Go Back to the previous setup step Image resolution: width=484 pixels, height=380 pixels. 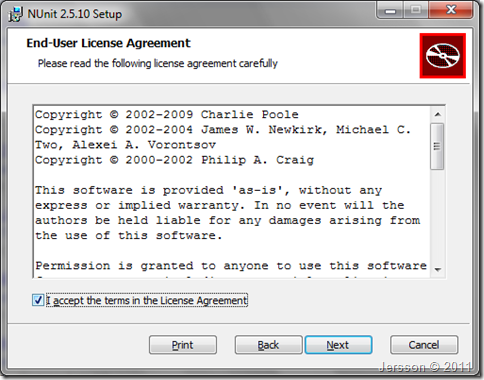coord(268,345)
